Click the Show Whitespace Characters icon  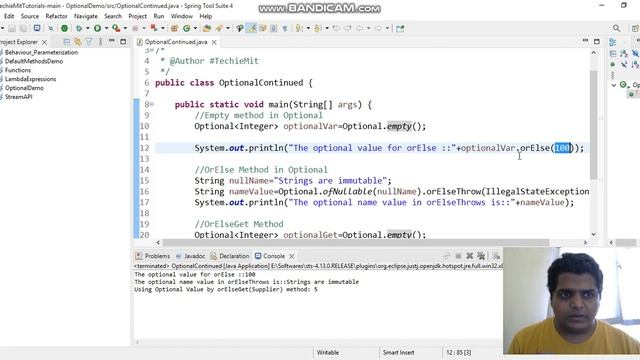[x=285, y=28]
